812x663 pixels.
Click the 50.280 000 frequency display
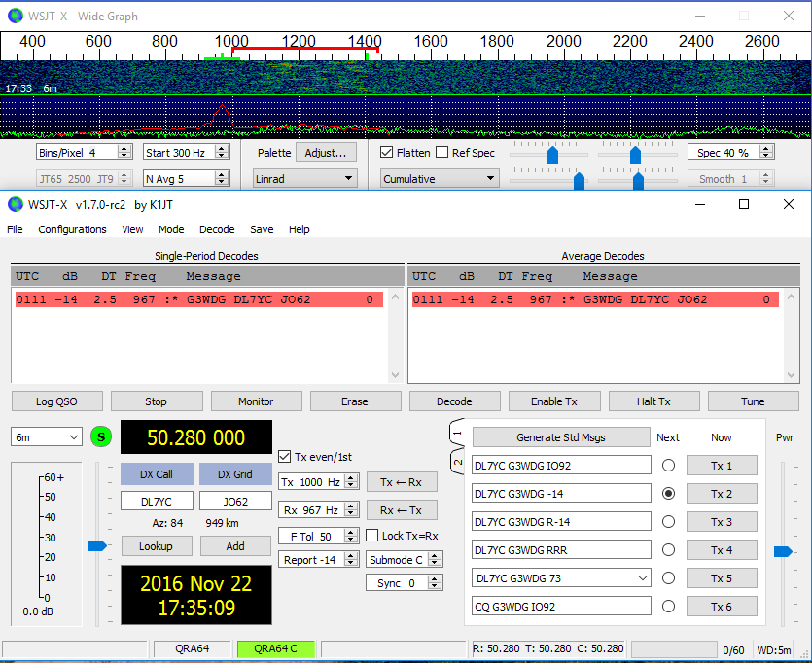(195, 437)
